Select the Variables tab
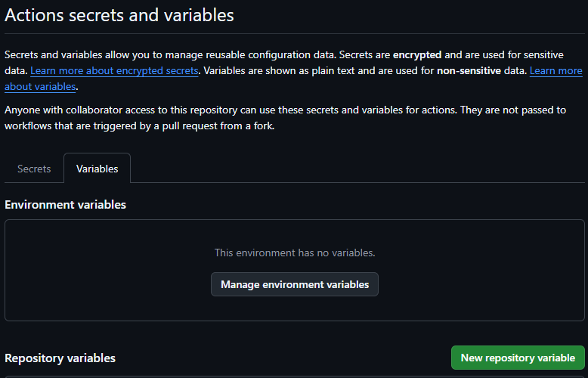 click(97, 169)
